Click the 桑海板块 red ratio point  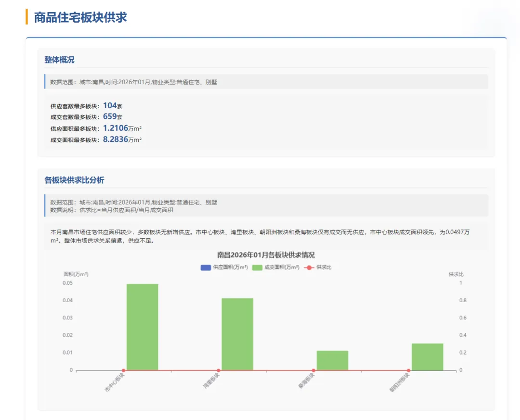pos(314,370)
